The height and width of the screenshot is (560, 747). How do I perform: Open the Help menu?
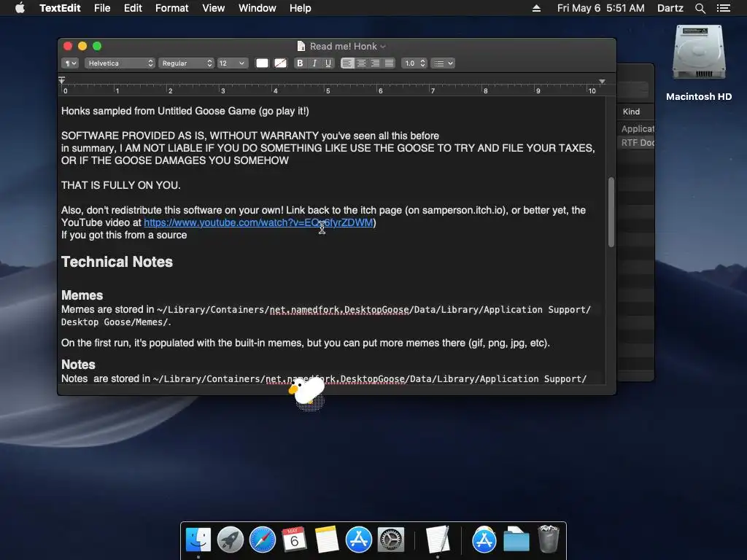point(300,8)
